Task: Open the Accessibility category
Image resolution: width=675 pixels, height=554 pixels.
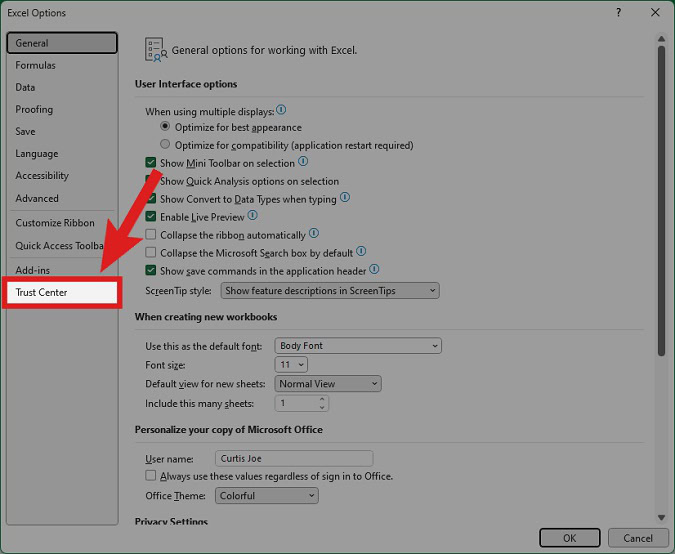Action: coord(62,176)
